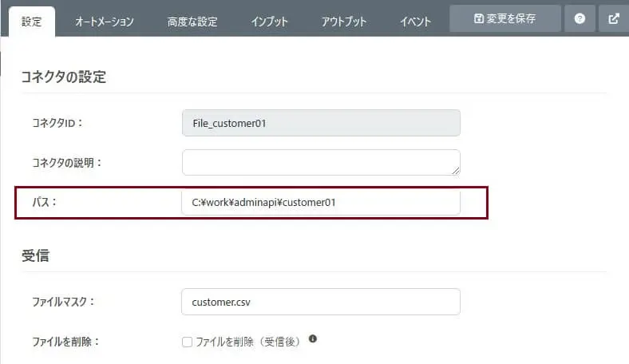629x364 pixels.
Task: Enable ファイルを削除（受信後） checkbox
Action: [188, 342]
